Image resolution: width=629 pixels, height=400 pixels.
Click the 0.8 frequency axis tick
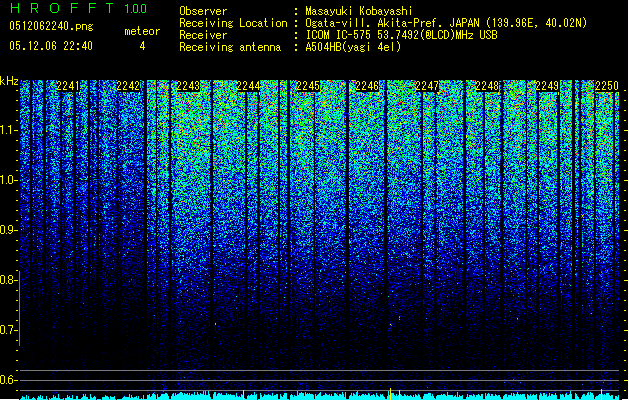click(x=9, y=280)
